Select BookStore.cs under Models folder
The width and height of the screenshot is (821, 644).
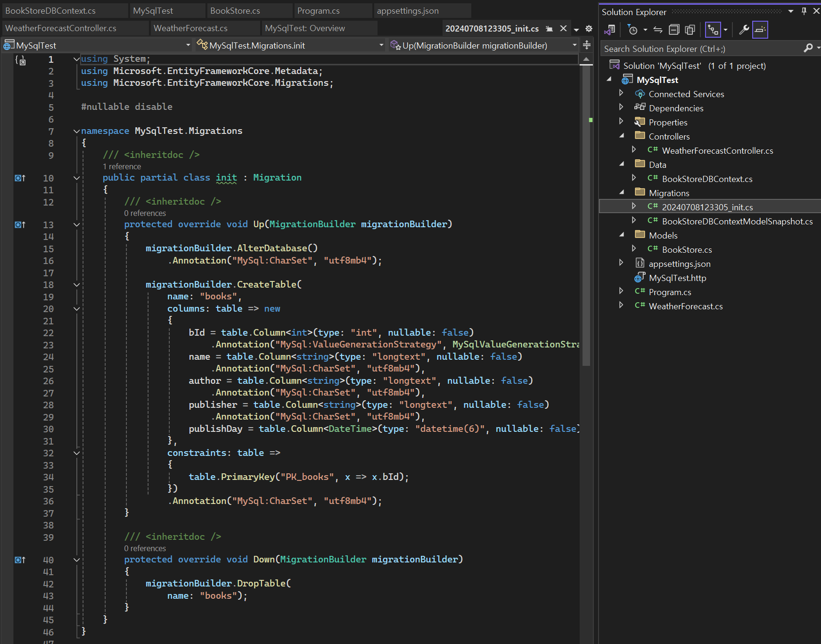(687, 249)
